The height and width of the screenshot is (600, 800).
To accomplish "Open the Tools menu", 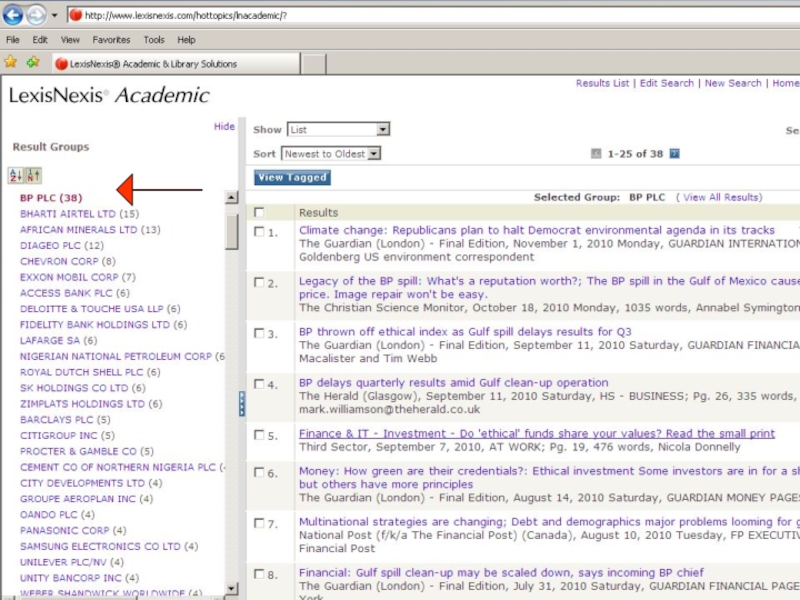I will [x=153, y=40].
